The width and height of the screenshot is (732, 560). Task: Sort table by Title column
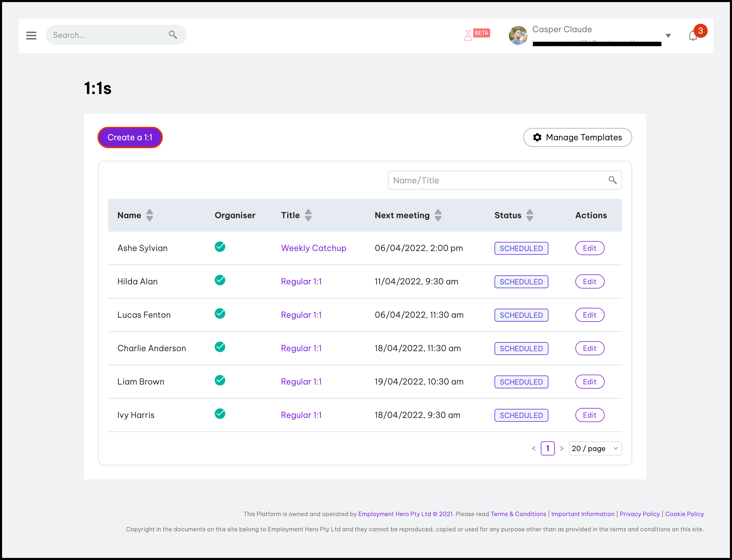(308, 215)
